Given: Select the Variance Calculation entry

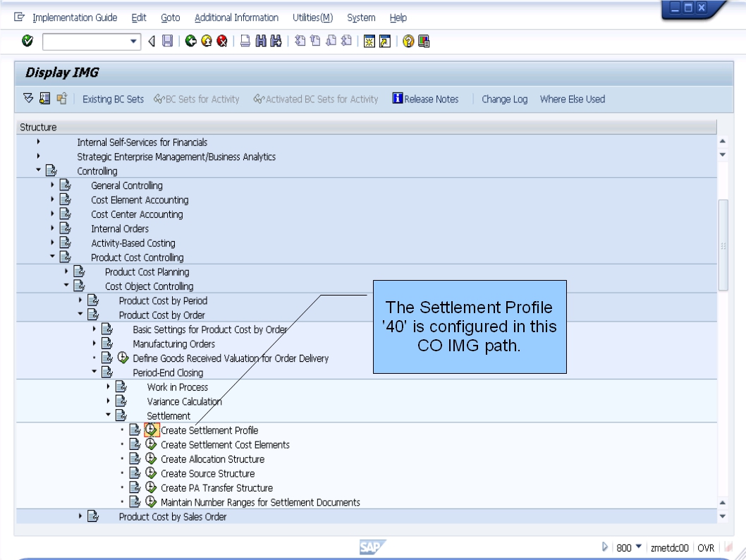Looking at the screenshot, I should coord(184,401).
